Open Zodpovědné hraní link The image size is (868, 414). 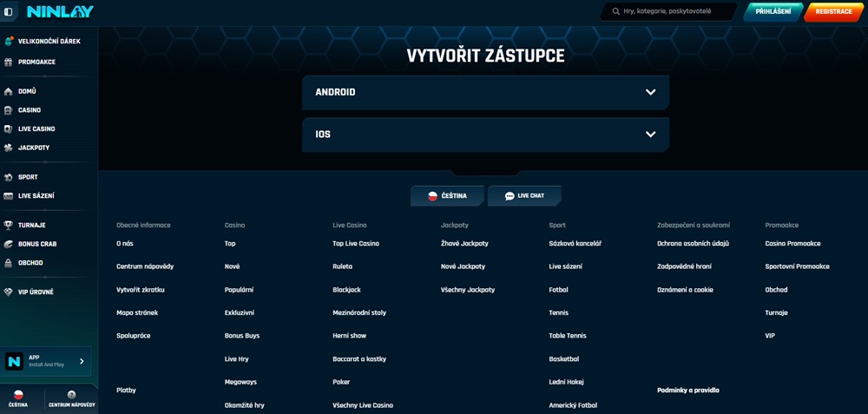pos(684,266)
